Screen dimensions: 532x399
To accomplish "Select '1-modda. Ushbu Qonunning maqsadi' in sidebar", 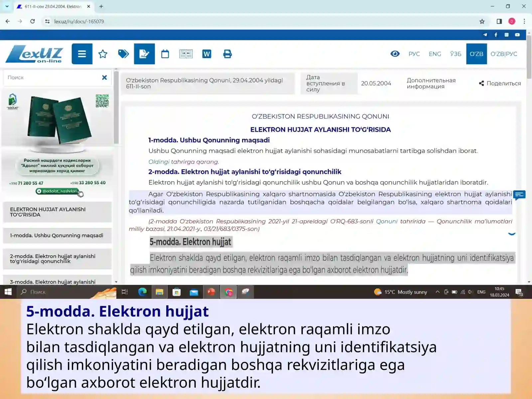I will click(57, 235).
